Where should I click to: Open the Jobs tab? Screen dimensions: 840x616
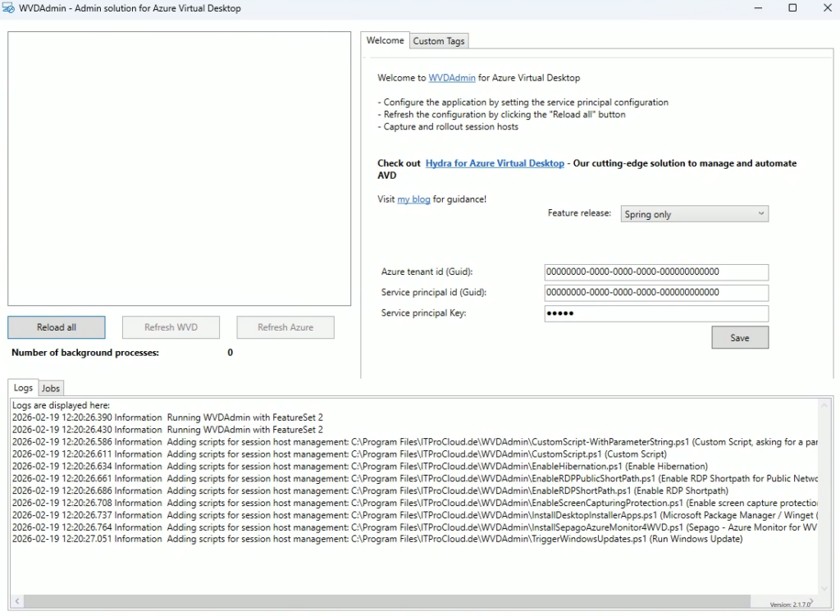tap(51, 389)
